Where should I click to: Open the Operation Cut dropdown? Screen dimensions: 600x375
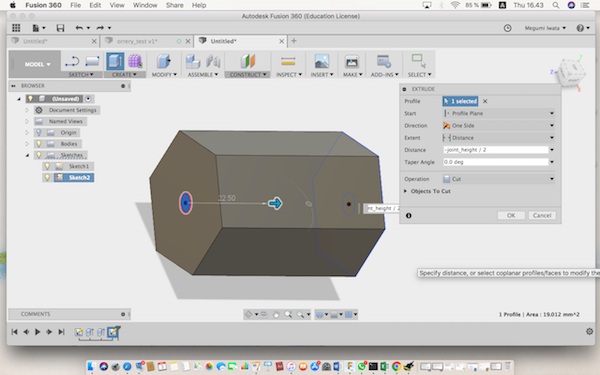pyautogui.click(x=499, y=179)
